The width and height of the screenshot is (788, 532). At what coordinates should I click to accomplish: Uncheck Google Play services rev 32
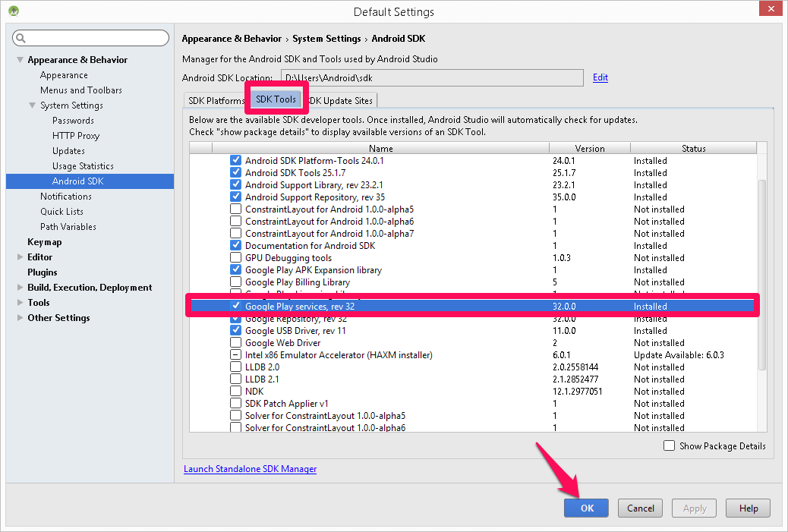(x=235, y=306)
